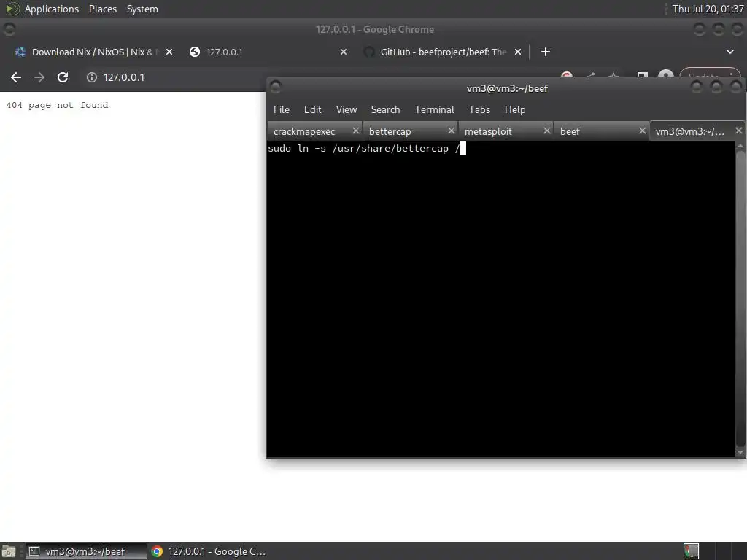This screenshot has height=560, width=747.
Task: Open the terminal Search menu
Action: click(x=385, y=109)
